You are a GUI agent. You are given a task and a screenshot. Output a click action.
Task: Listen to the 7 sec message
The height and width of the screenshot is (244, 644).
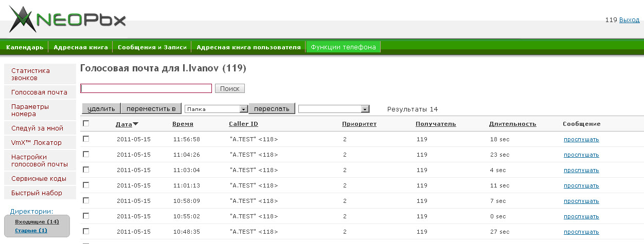coord(581,201)
